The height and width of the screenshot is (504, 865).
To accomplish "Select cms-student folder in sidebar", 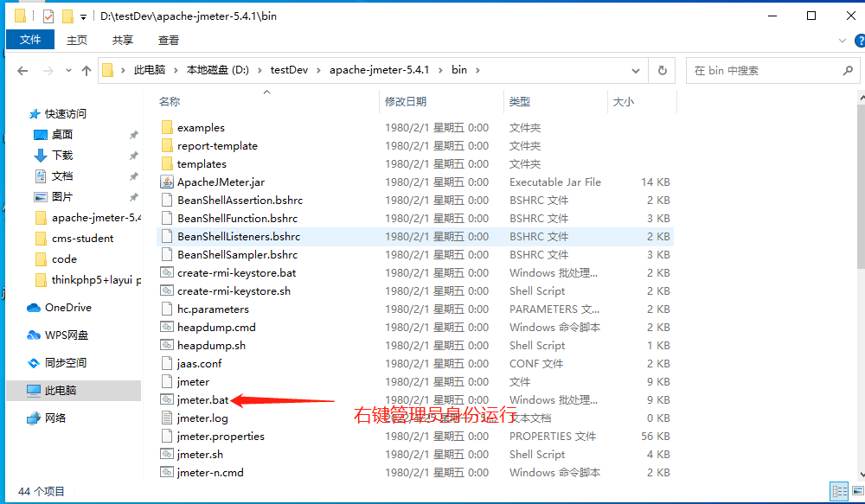I will (x=82, y=239).
